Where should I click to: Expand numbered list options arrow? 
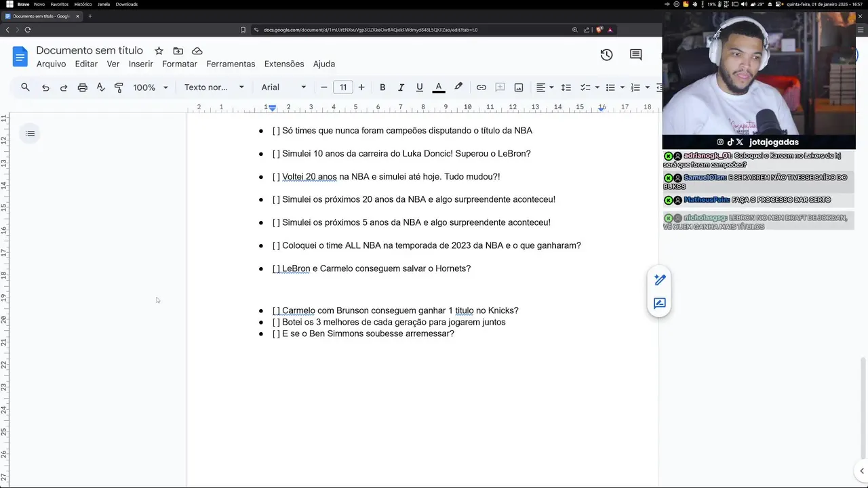point(647,87)
